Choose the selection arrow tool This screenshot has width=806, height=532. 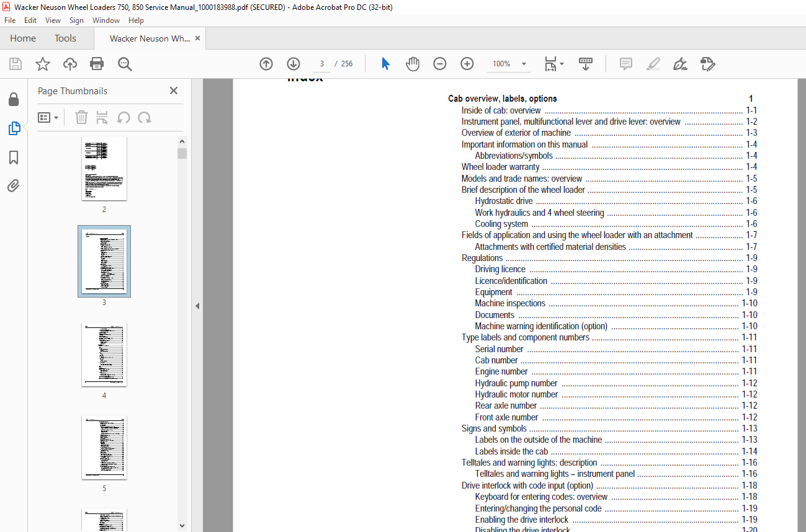pyautogui.click(x=385, y=64)
